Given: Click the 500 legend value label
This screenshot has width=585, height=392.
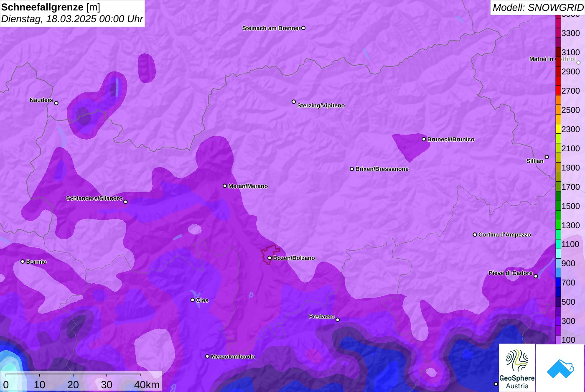Looking at the screenshot, I should (x=568, y=302).
